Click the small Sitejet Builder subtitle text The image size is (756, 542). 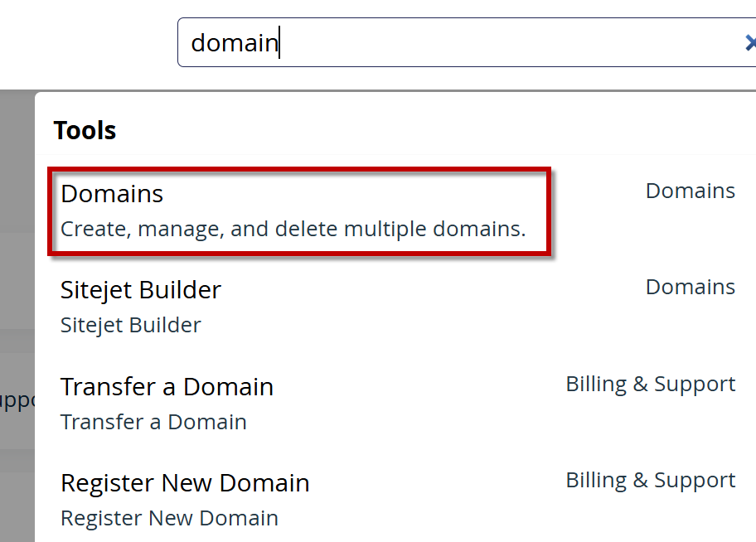[x=130, y=325]
